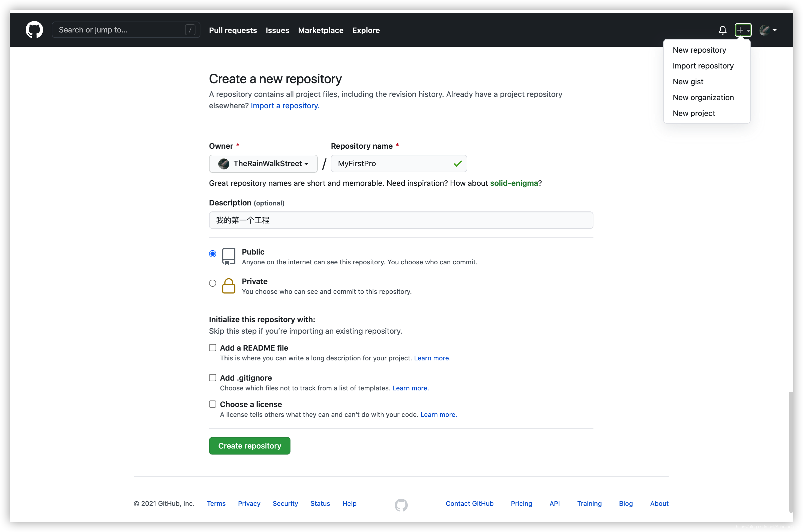Collapse the plus create-new dropdown
This screenshot has width=803, height=532.
(743, 30)
